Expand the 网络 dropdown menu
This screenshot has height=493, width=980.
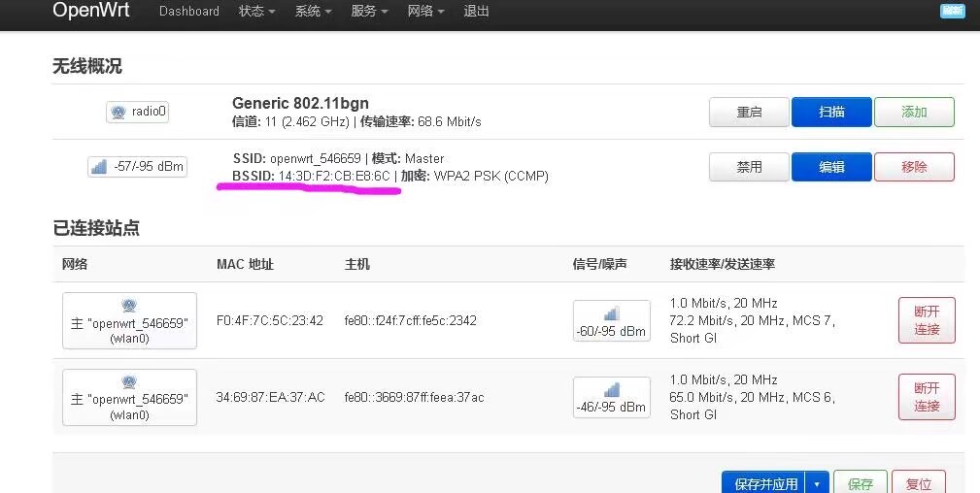(x=425, y=12)
